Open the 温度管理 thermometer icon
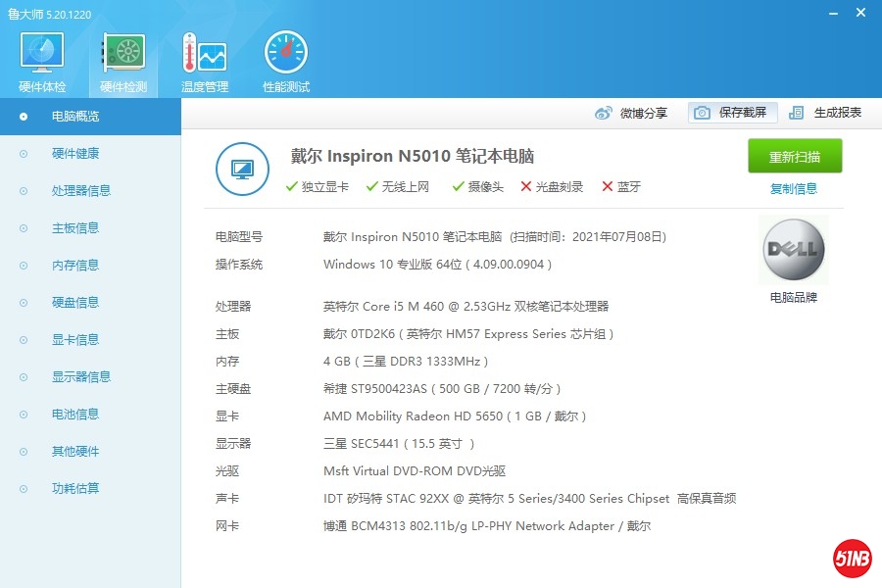 pos(204,53)
